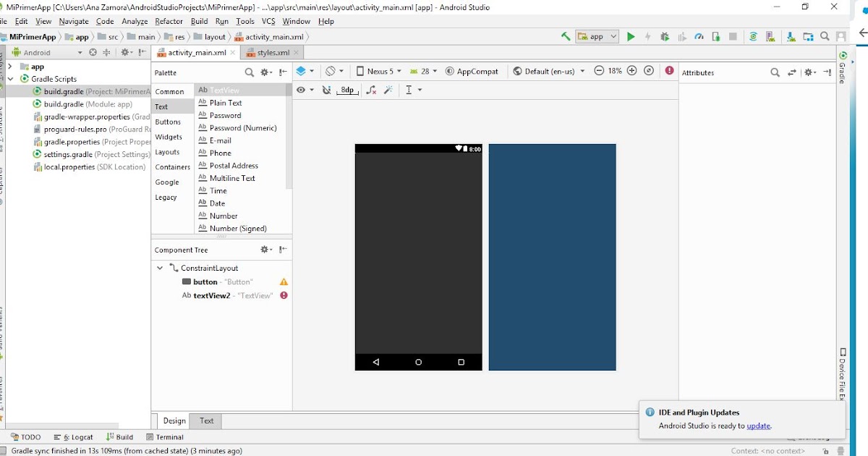The height and width of the screenshot is (456, 868).
Task: Zoom out using the minus magnifier control
Action: (x=599, y=71)
